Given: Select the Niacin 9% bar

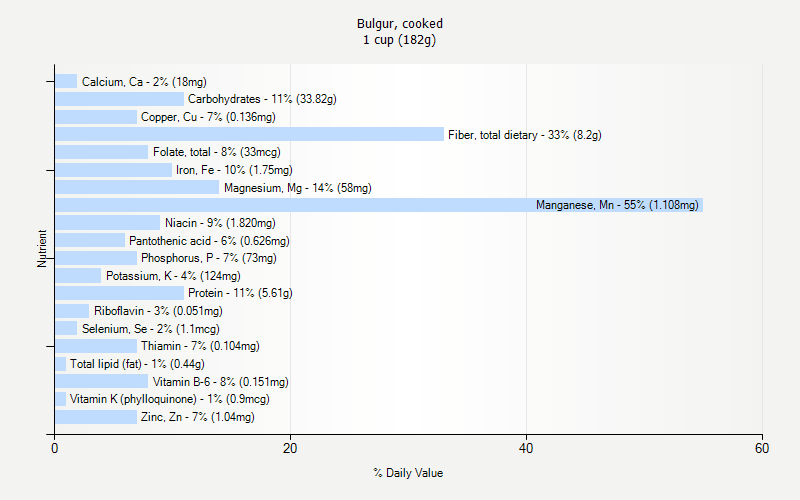Looking at the screenshot, I should [107, 222].
